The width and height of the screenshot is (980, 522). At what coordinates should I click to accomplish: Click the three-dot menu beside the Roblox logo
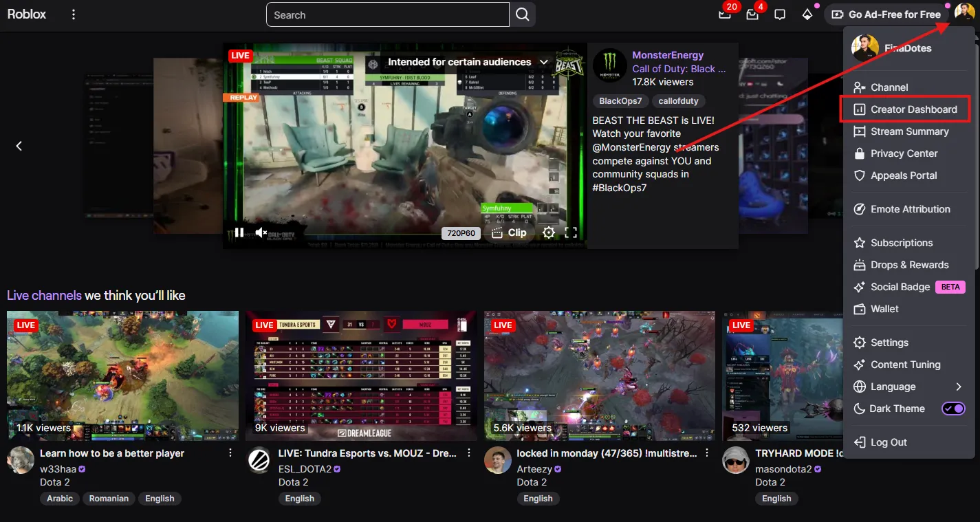73,14
